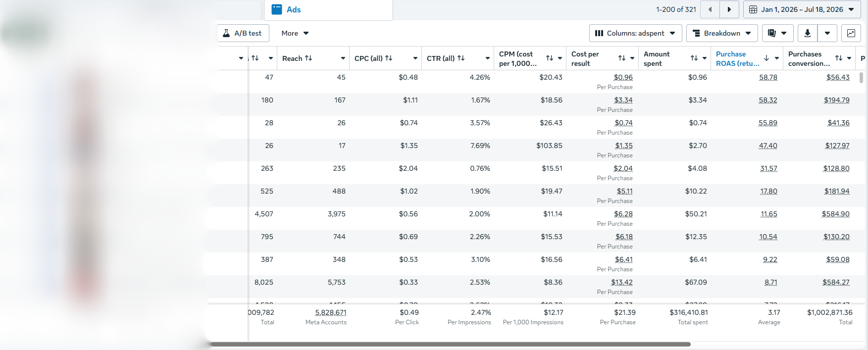Click conversion value $56.43
The height and width of the screenshot is (350, 868).
[838, 77]
